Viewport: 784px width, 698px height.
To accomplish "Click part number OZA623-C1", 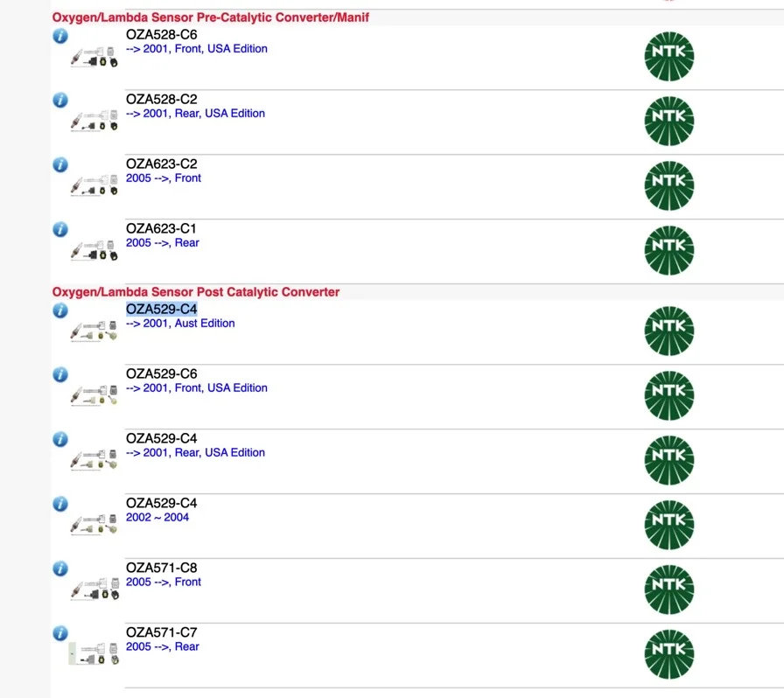I will point(161,228).
